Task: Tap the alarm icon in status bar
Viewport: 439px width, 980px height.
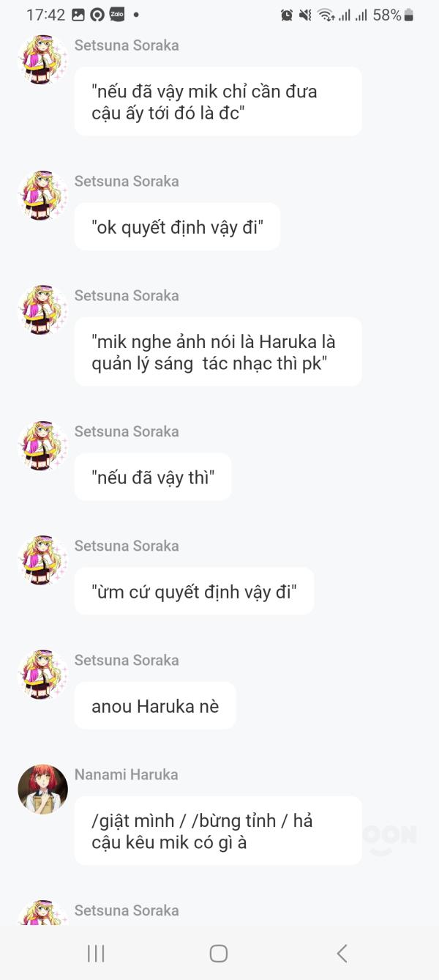Action: click(287, 15)
